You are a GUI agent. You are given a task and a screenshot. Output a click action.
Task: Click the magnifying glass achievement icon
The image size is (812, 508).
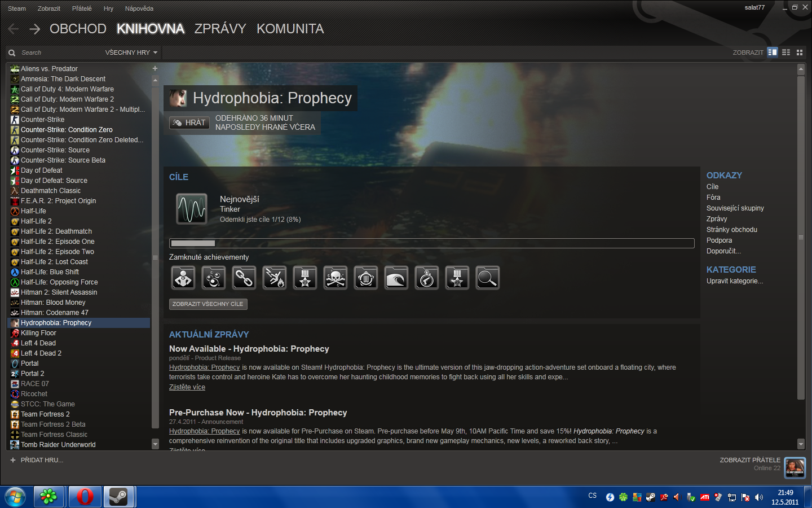pyautogui.click(x=488, y=278)
